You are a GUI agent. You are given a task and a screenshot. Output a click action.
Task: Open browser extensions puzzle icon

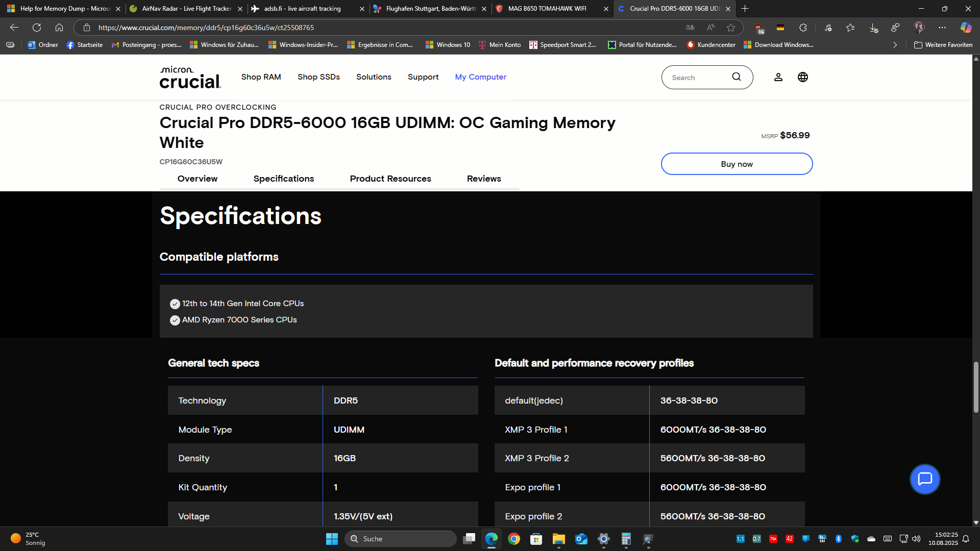[x=803, y=28]
